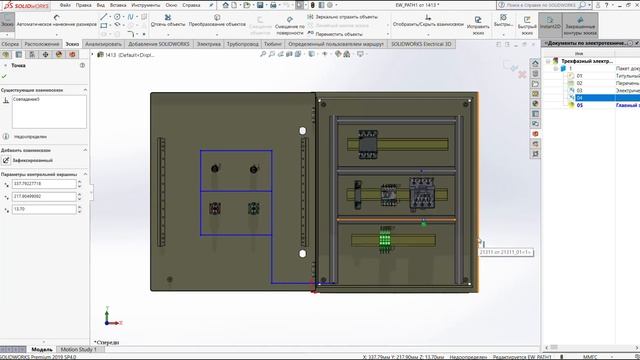Viewport: 640px width, 360px height.
Task: Collapse the Трехфазный электр... project tree node
Action: coord(548,61)
